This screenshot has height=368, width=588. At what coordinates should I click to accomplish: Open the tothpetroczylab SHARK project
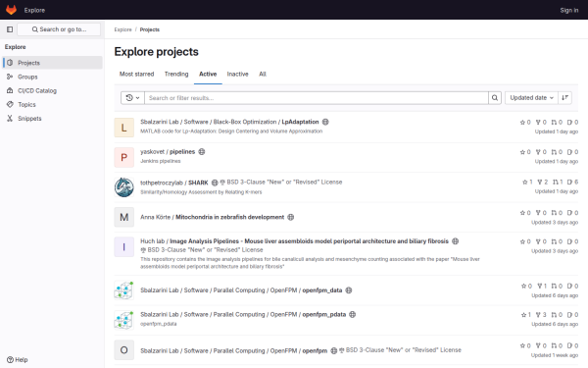tap(174, 183)
